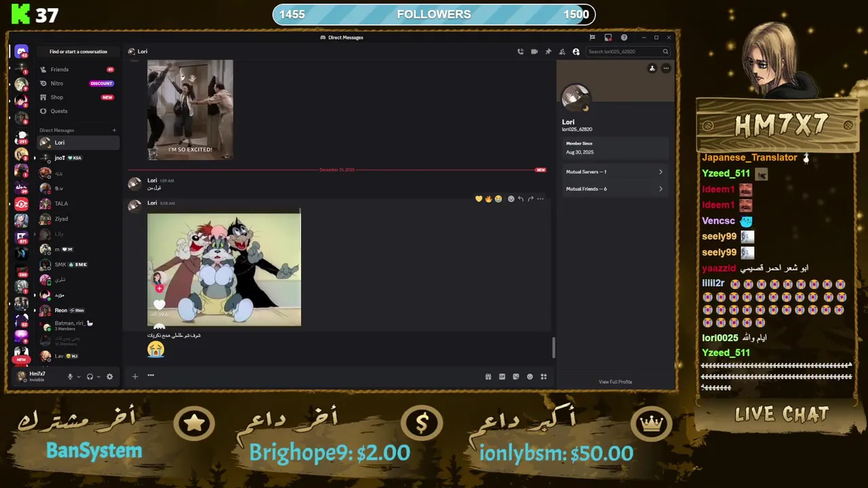
Task: Open sticker picker in message bar
Action: [516, 377]
